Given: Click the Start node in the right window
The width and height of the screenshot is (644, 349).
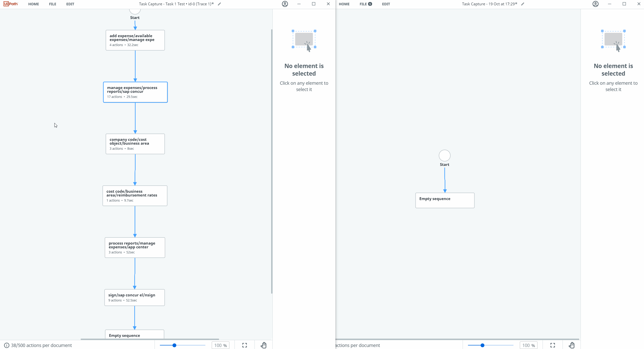Looking at the screenshot, I should pyautogui.click(x=444, y=156).
